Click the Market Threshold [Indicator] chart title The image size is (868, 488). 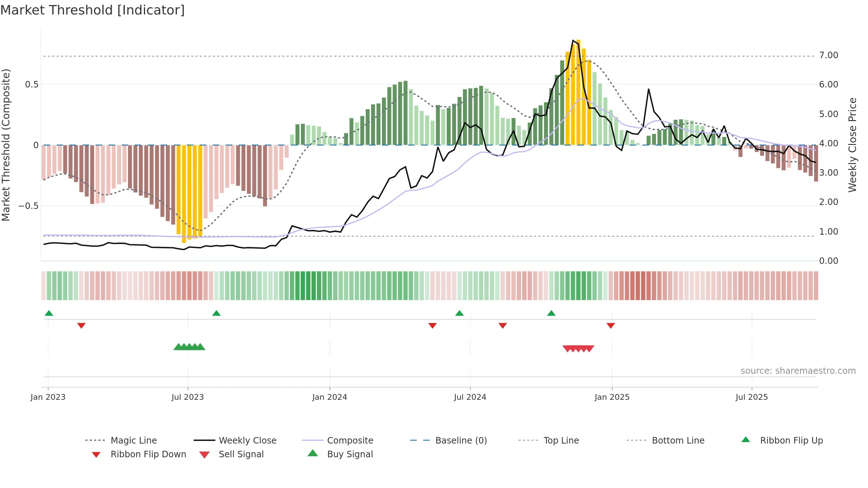click(93, 10)
